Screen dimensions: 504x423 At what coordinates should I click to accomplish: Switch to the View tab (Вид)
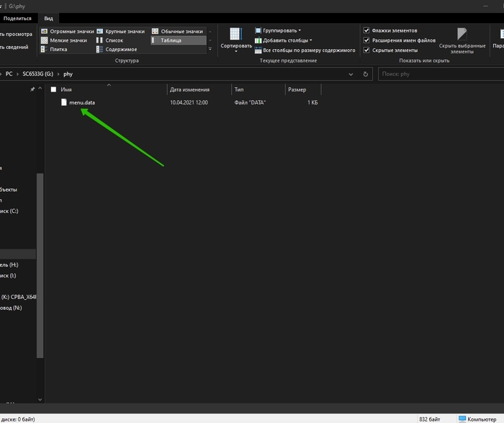[48, 18]
